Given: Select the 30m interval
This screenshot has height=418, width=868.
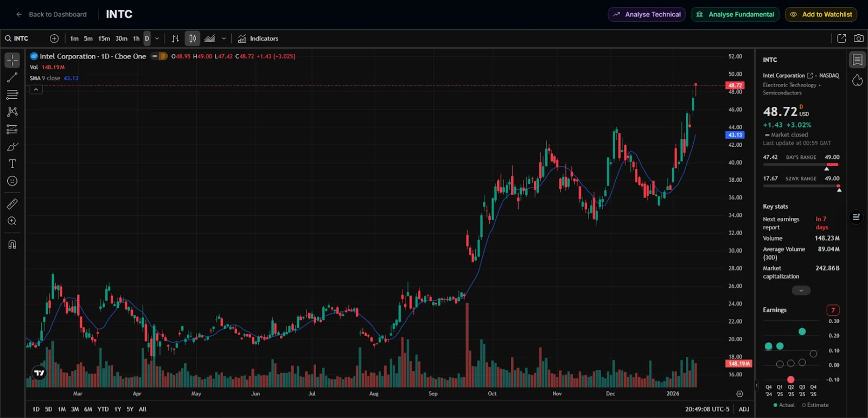Looking at the screenshot, I should (x=122, y=38).
